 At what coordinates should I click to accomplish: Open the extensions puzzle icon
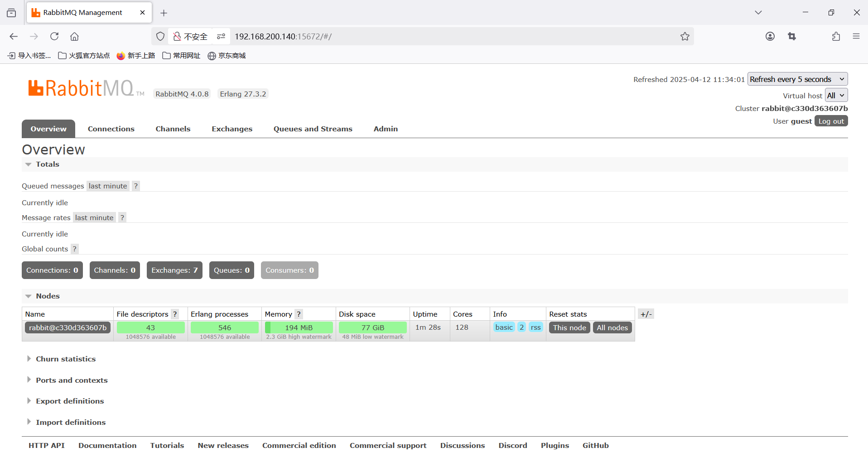tap(836, 36)
